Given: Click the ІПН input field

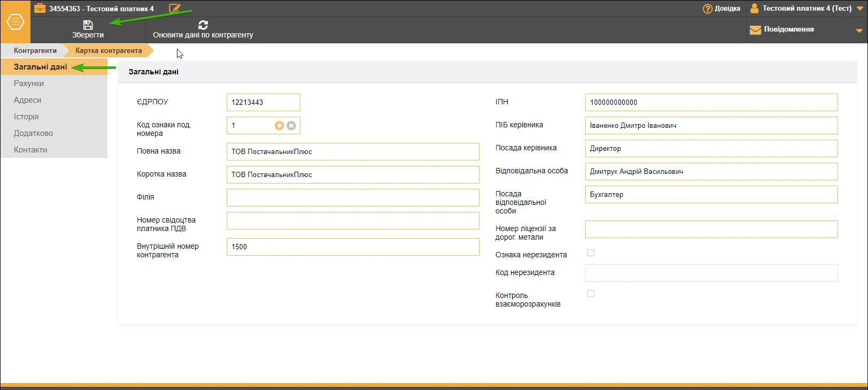Looking at the screenshot, I should point(711,102).
